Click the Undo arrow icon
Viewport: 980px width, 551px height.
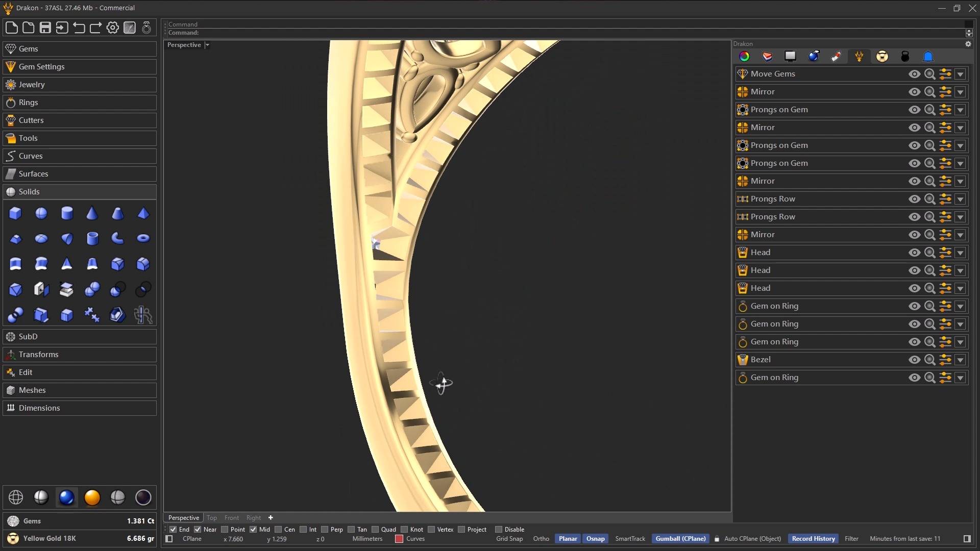79,28
